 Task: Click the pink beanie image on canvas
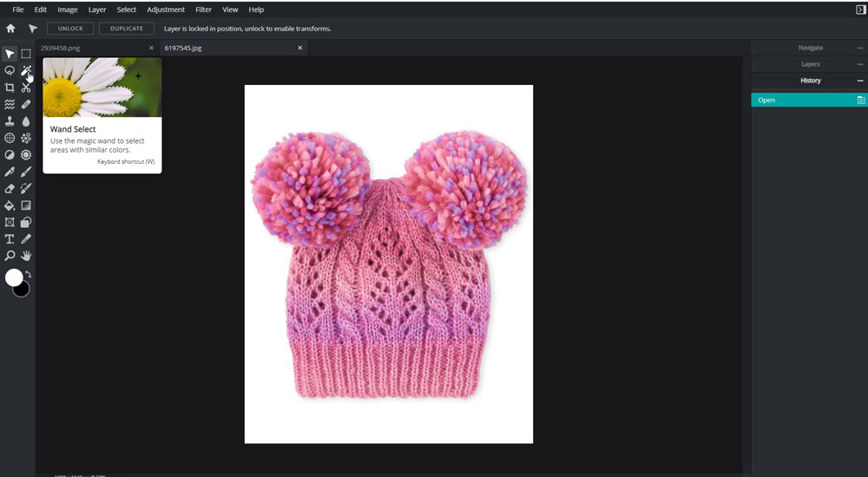(x=389, y=264)
